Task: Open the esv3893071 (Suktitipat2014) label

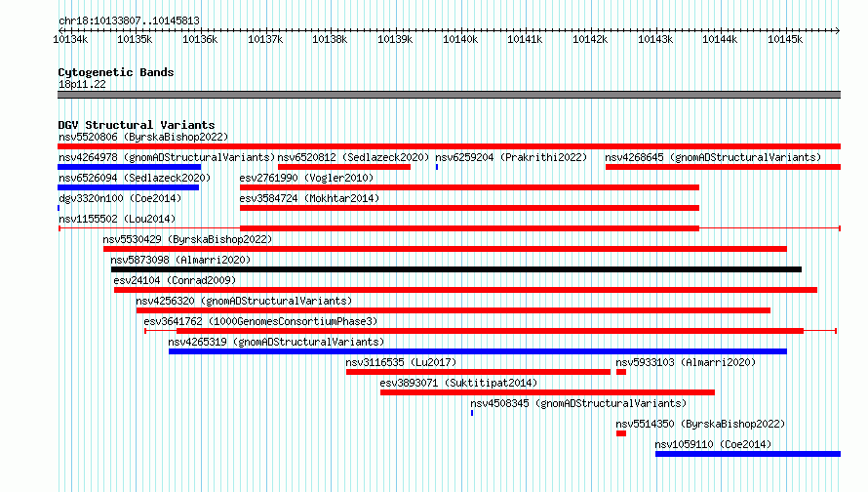Action: point(458,383)
